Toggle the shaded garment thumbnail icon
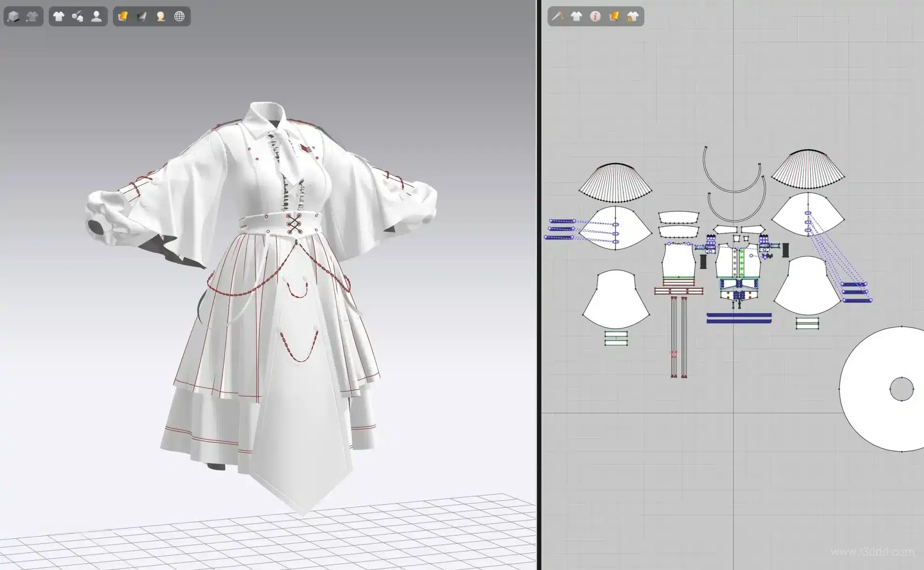The image size is (924, 570). (x=33, y=17)
